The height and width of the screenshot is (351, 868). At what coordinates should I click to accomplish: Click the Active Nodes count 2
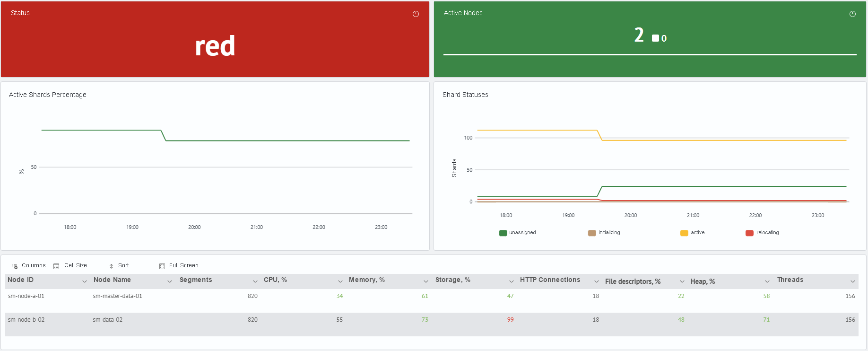tap(639, 35)
